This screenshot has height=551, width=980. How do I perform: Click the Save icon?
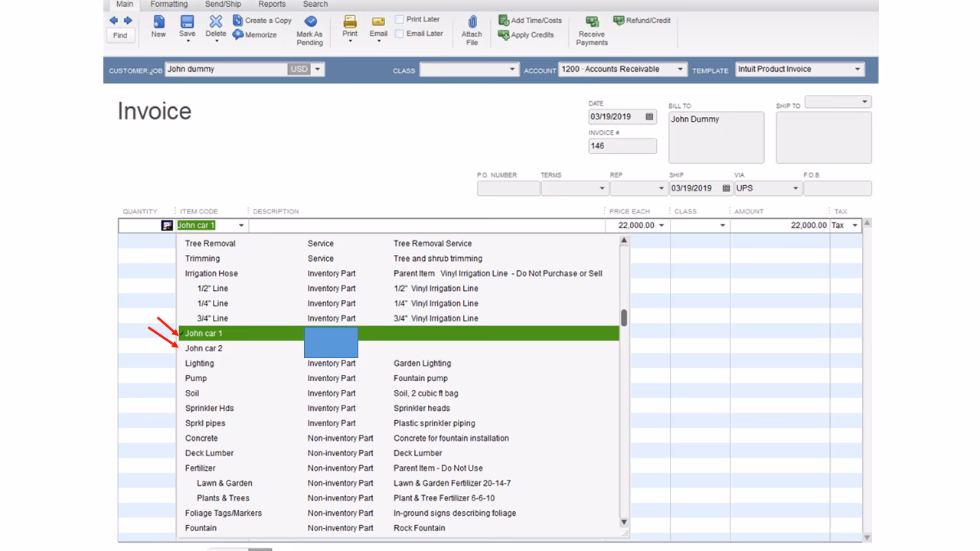(x=187, y=22)
